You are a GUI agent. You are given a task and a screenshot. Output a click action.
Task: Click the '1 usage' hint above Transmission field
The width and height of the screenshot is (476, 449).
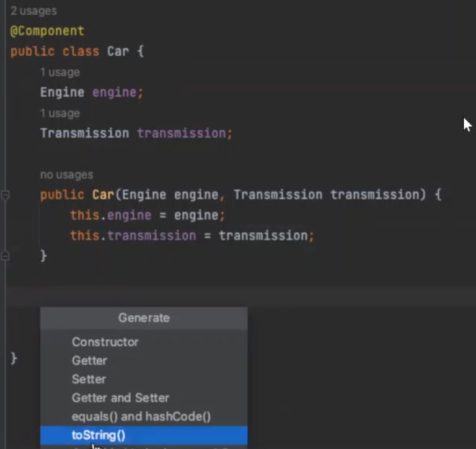(60, 113)
